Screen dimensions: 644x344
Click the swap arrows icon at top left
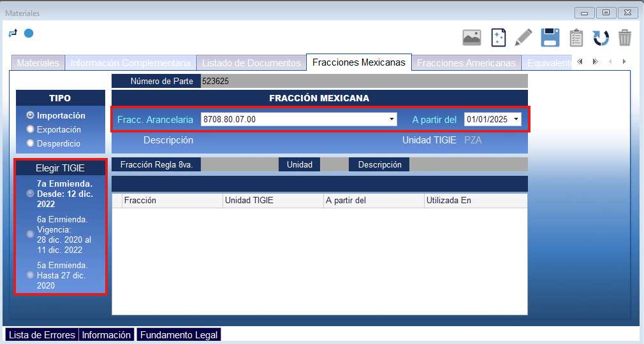13,33
